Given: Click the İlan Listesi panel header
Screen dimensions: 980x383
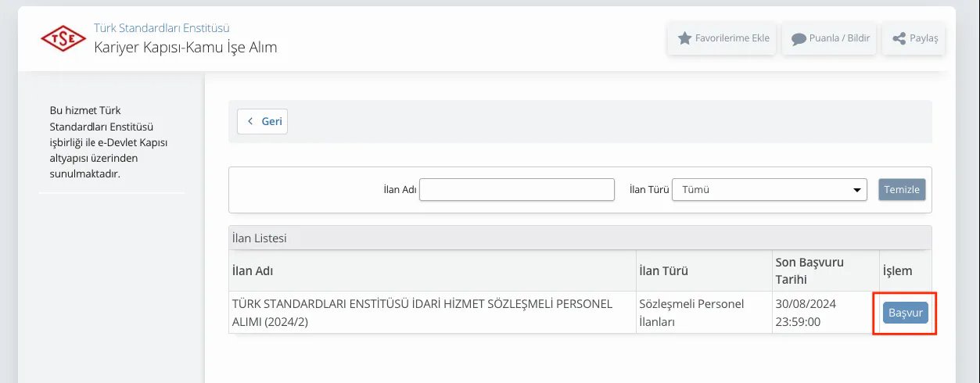Looking at the screenshot, I should click(260, 238).
